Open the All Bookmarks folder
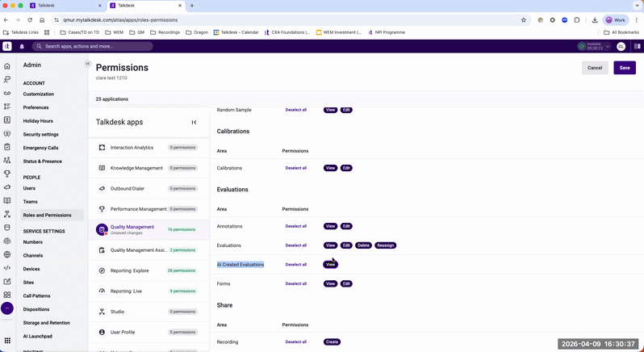644x352 pixels. coord(621,32)
